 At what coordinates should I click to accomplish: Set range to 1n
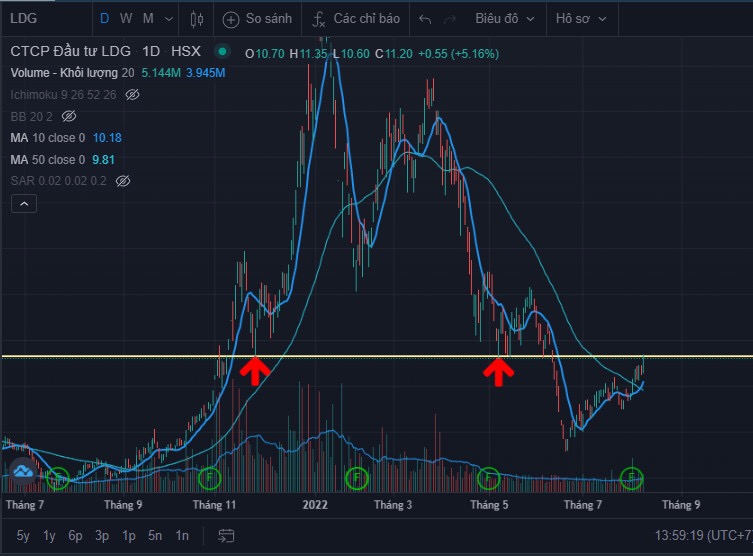(x=182, y=535)
